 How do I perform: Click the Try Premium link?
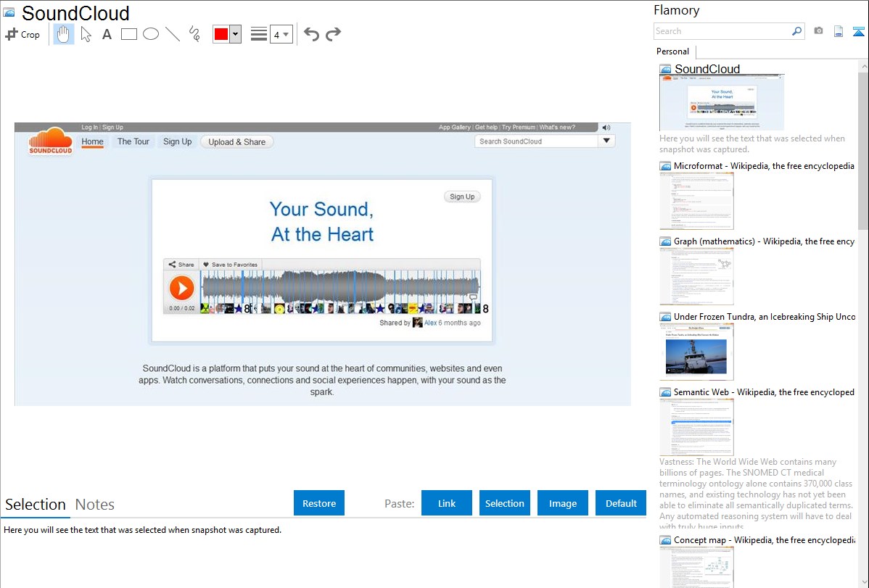click(519, 128)
